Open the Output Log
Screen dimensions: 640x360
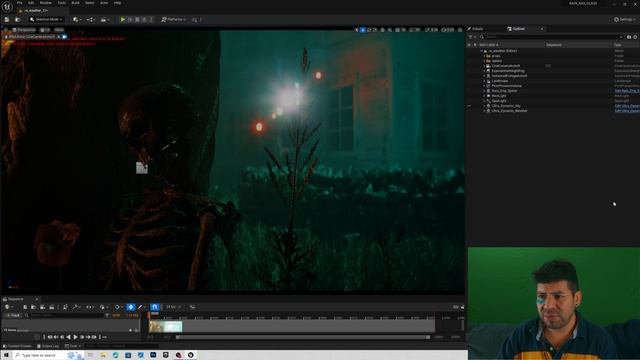tap(49, 346)
